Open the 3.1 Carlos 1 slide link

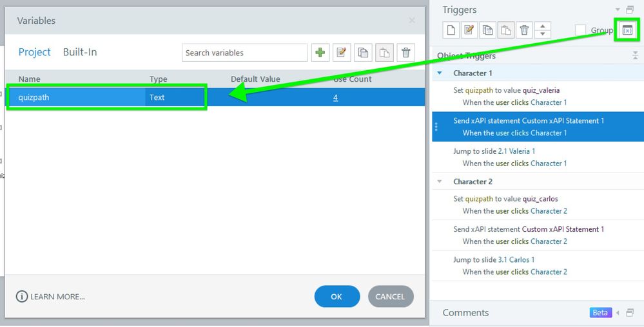[516, 259]
